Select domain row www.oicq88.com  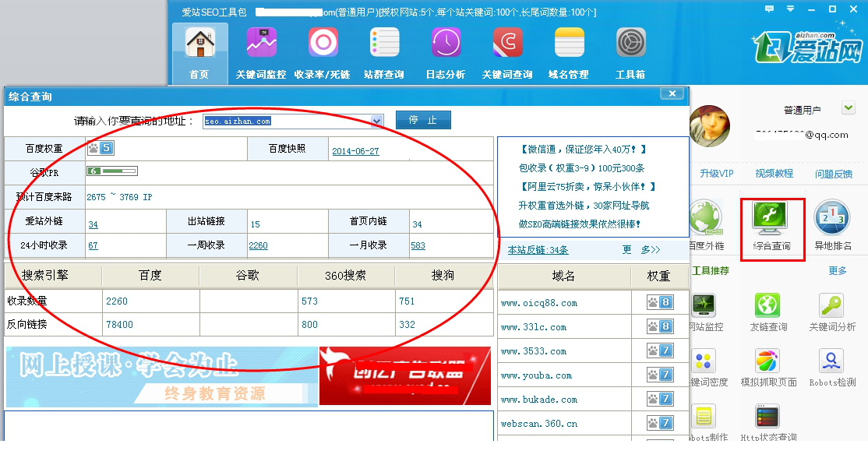coord(564,303)
